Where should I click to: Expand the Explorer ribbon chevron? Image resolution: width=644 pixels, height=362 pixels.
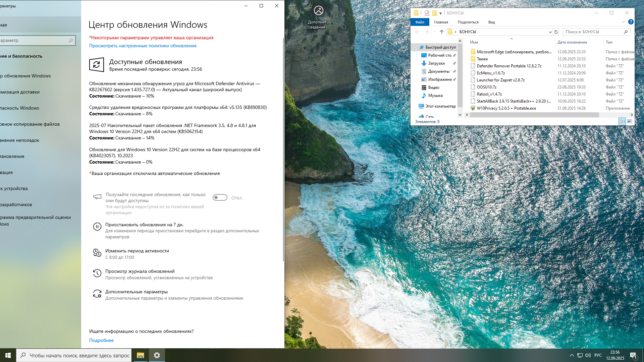(623, 22)
